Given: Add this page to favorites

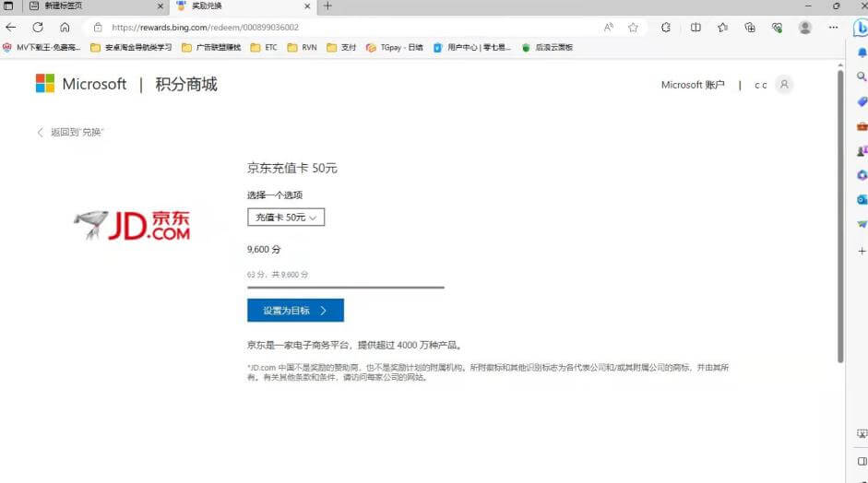Looking at the screenshot, I should [633, 27].
